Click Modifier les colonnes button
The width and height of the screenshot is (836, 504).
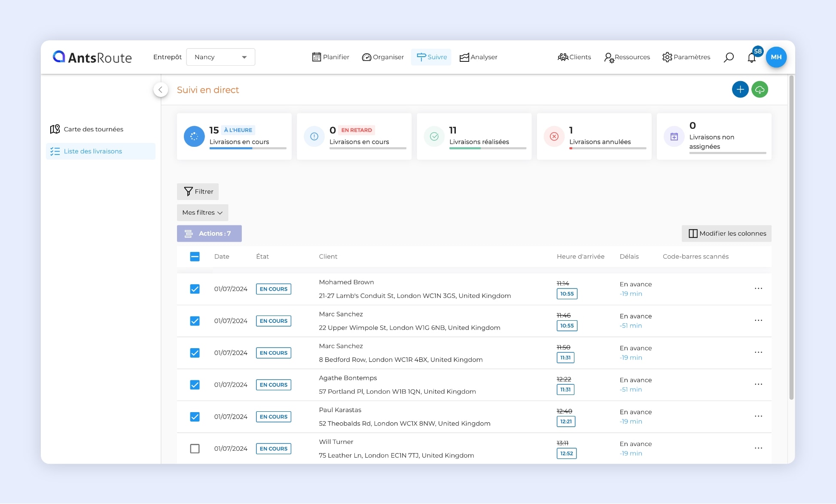(x=726, y=234)
